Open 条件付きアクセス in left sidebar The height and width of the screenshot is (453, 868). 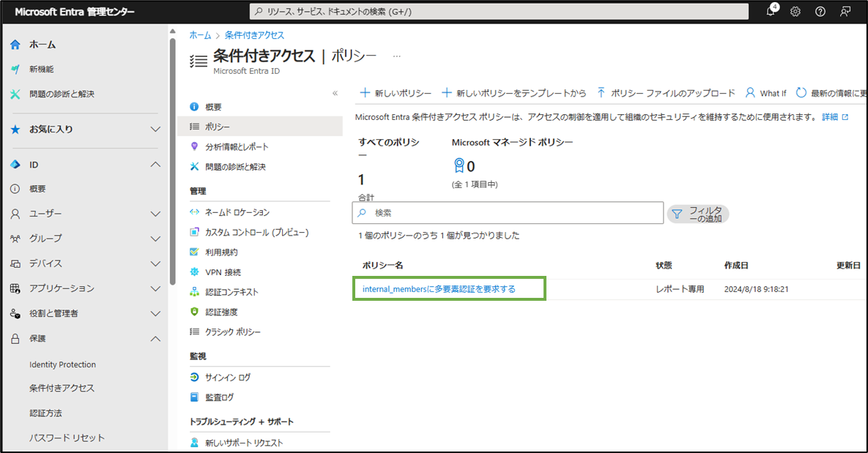pyautogui.click(x=62, y=389)
